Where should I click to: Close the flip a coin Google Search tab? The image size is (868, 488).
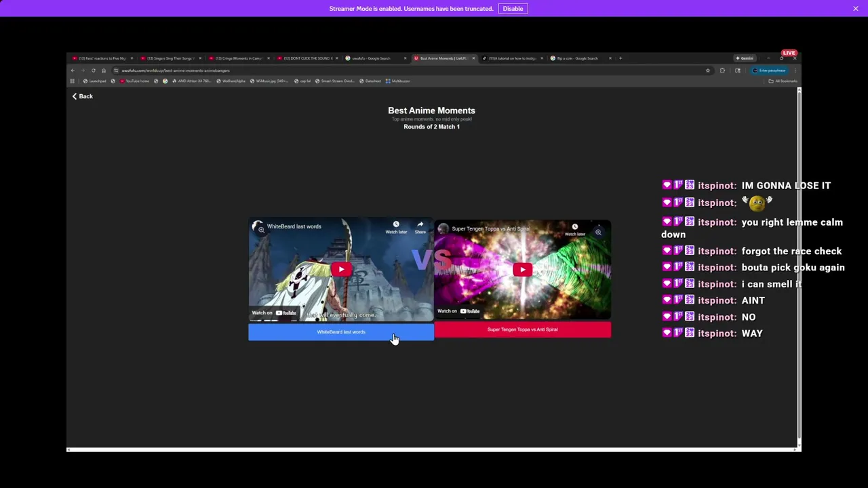tap(610, 58)
